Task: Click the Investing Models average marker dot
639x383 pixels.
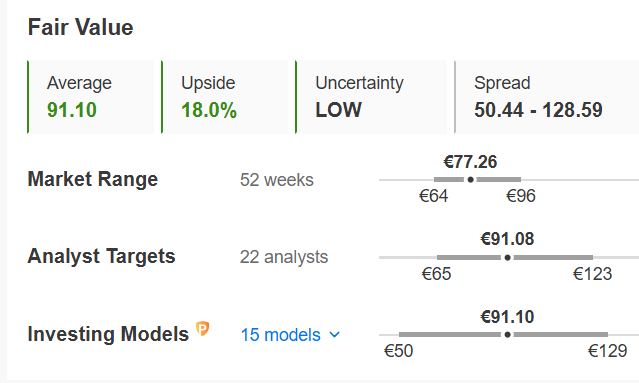Action: (x=507, y=335)
